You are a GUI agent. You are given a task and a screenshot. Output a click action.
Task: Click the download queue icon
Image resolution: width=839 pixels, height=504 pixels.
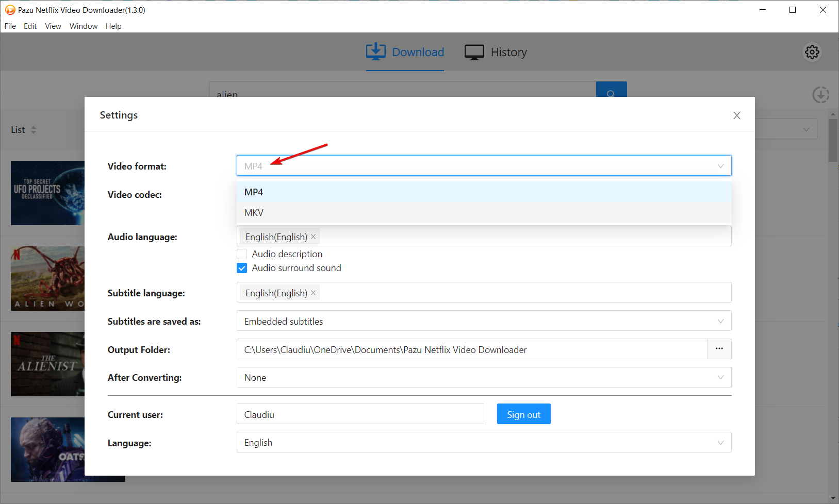[x=820, y=95]
